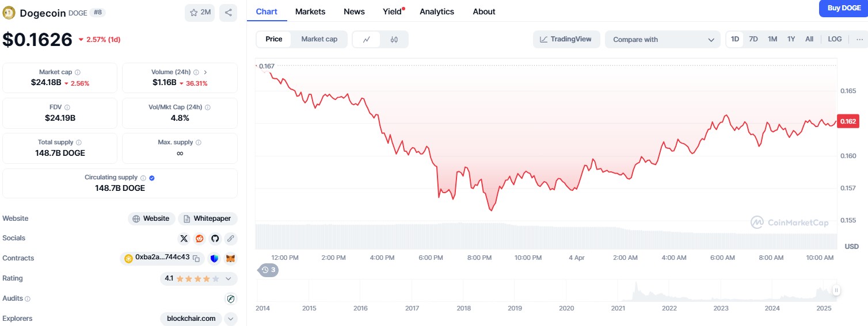Click the info icon beside Market cap
Viewport: 868px width, 326px height.
[x=78, y=72]
